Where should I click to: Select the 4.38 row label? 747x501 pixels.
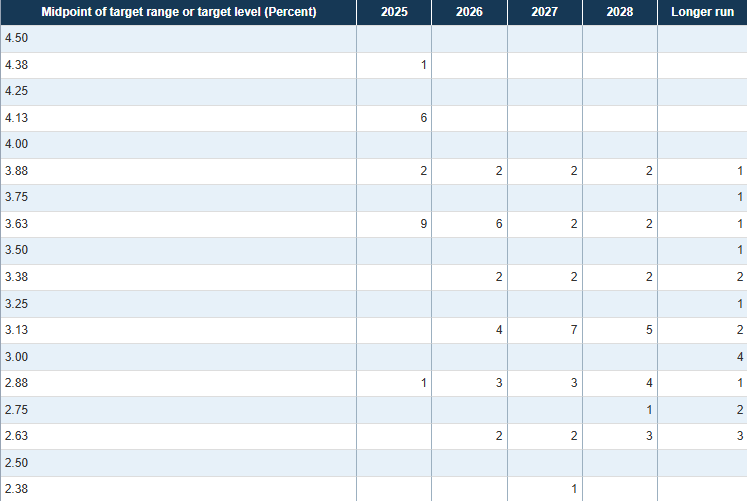[16, 65]
